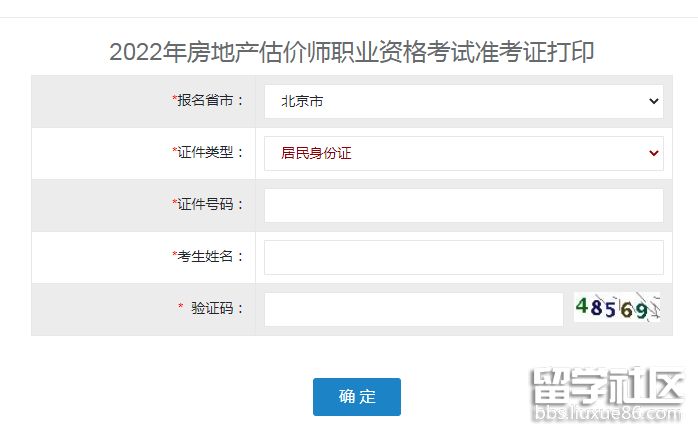Click the 2022年房地产估价师 page title
The image size is (698, 435).
coord(351,52)
